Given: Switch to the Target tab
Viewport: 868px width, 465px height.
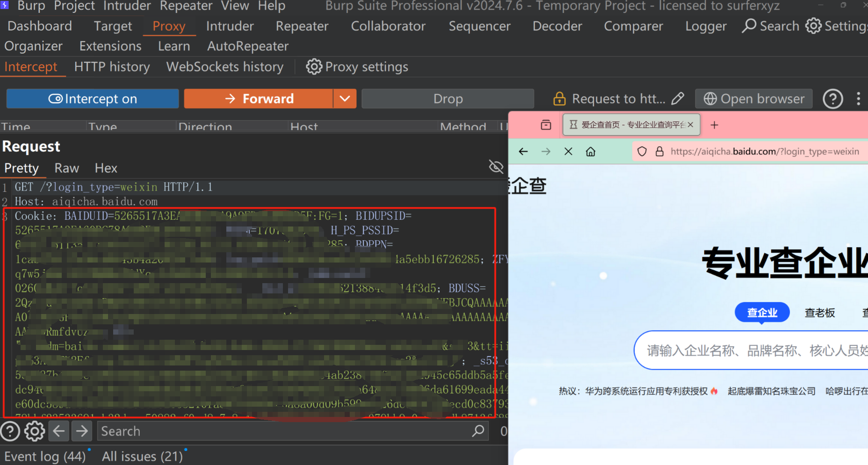Looking at the screenshot, I should [x=113, y=26].
